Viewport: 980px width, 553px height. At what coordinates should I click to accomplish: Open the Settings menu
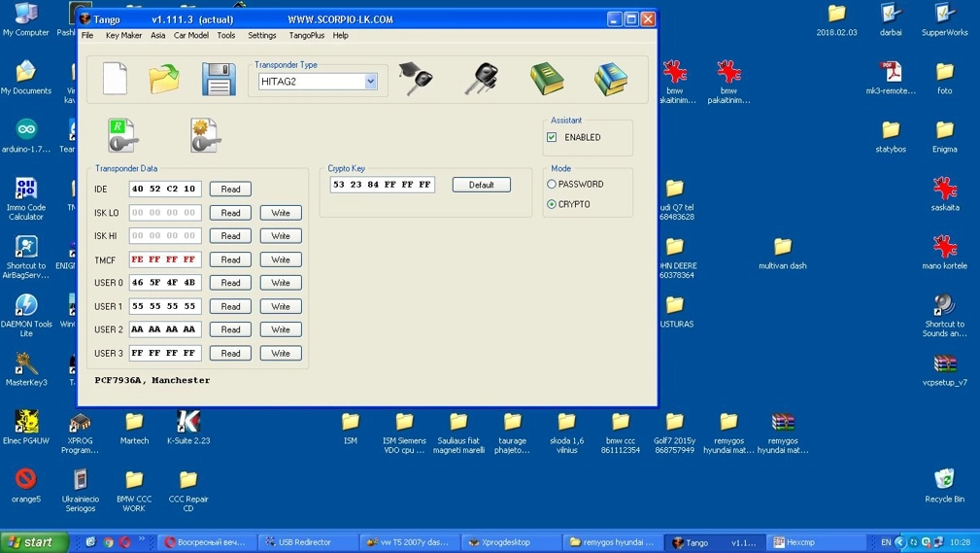pyautogui.click(x=262, y=35)
